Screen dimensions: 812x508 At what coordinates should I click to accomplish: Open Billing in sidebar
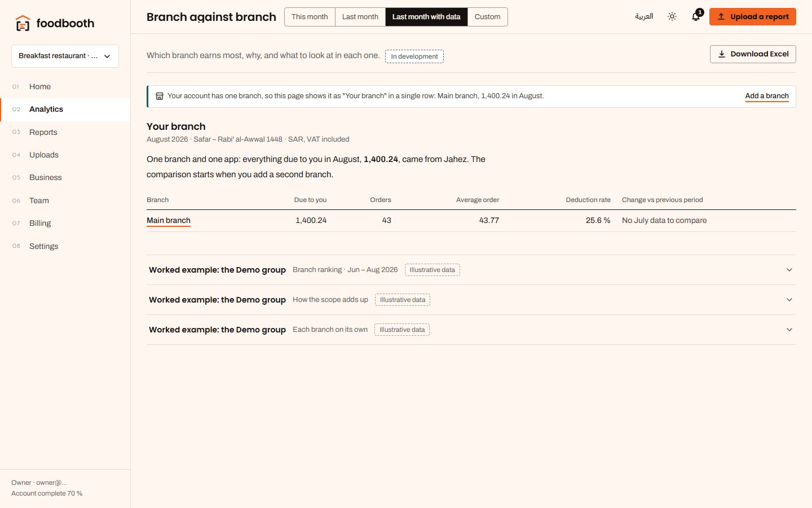(65, 223)
